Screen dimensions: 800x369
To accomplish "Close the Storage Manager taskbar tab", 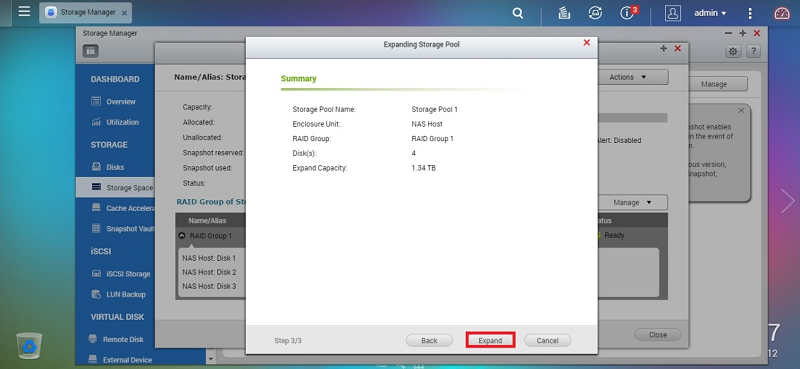I will click(x=124, y=13).
